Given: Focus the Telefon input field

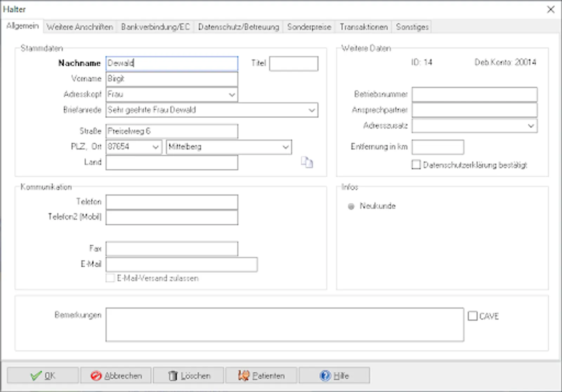Looking at the screenshot, I should [x=172, y=202].
